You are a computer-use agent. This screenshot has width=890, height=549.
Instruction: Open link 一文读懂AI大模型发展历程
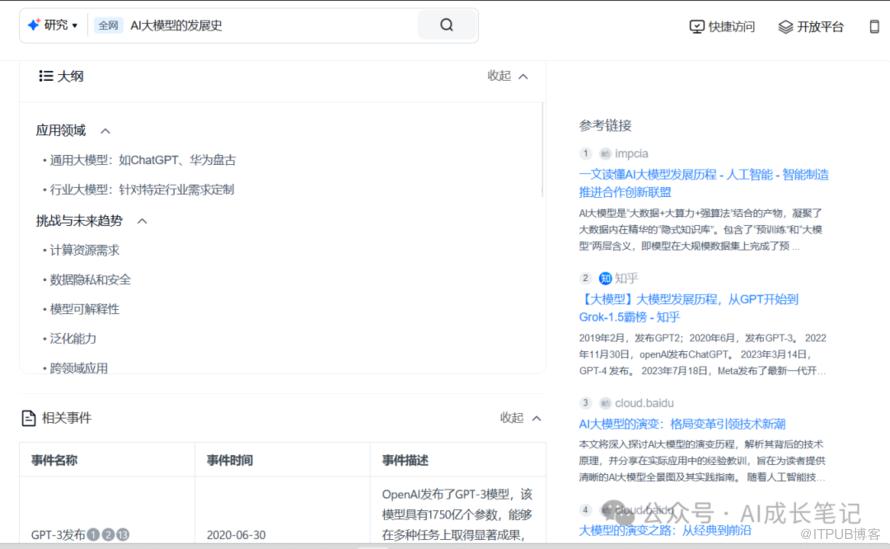(x=704, y=183)
